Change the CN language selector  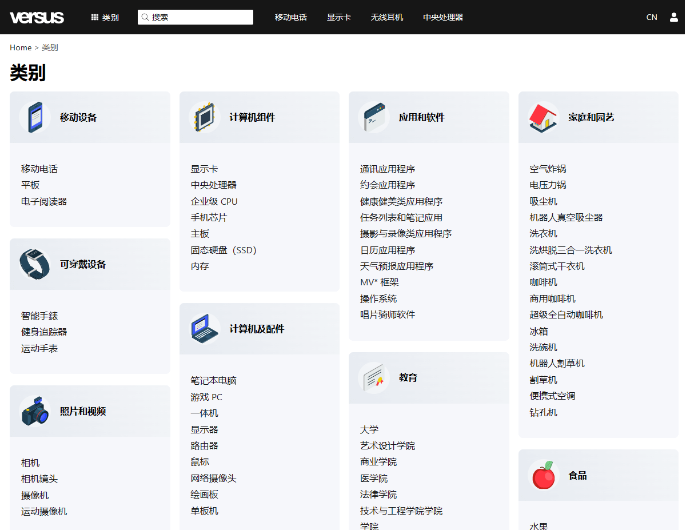point(651,17)
